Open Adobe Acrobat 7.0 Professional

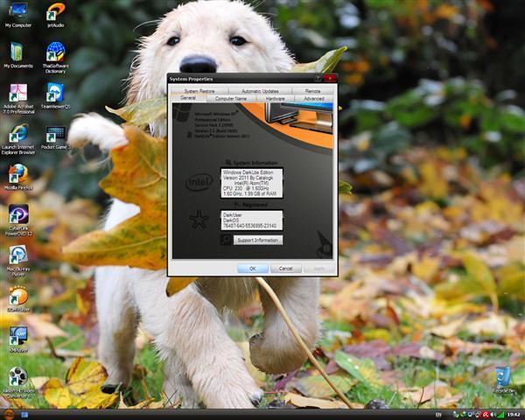coord(17,94)
